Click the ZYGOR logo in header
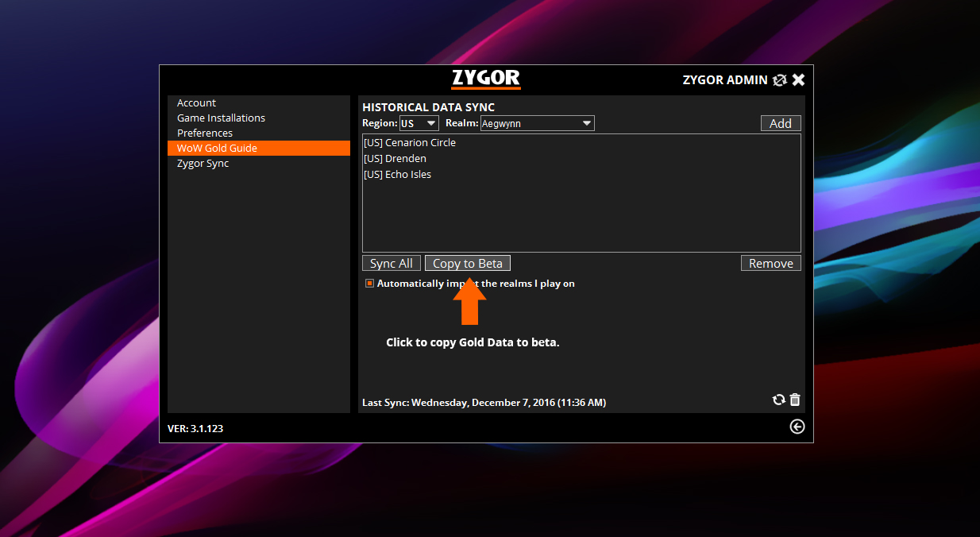 click(486, 79)
